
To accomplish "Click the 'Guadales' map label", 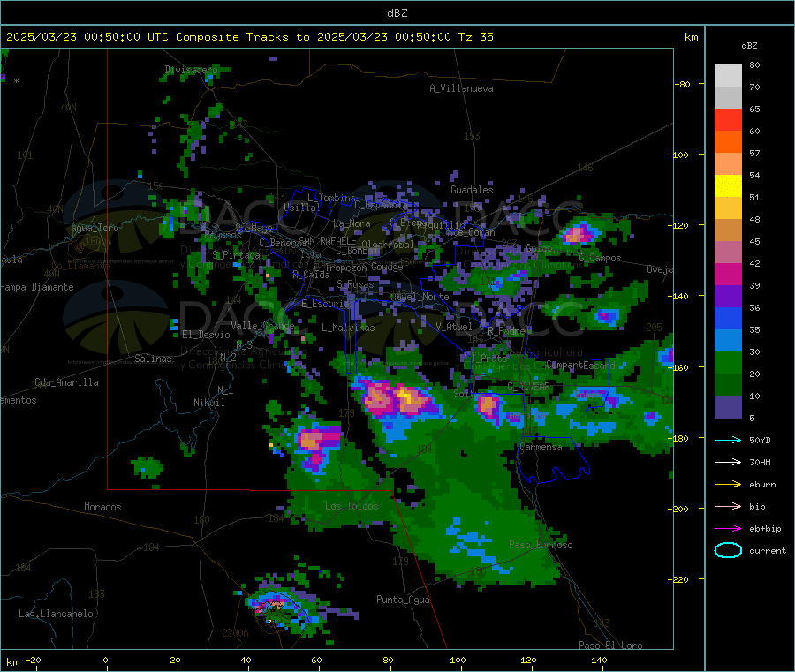I will click(472, 190).
